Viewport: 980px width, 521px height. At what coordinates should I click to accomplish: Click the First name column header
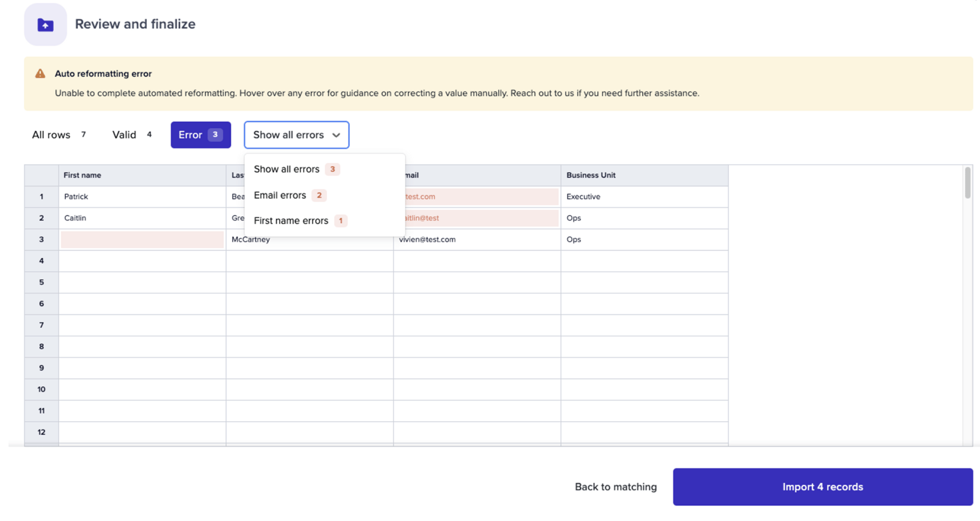click(x=82, y=175)
